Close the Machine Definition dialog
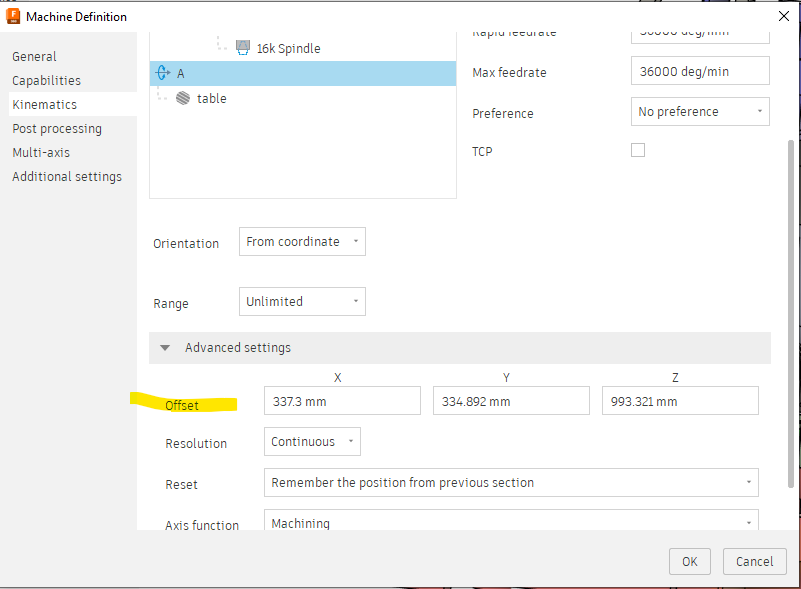 click(x=784, y=16)
